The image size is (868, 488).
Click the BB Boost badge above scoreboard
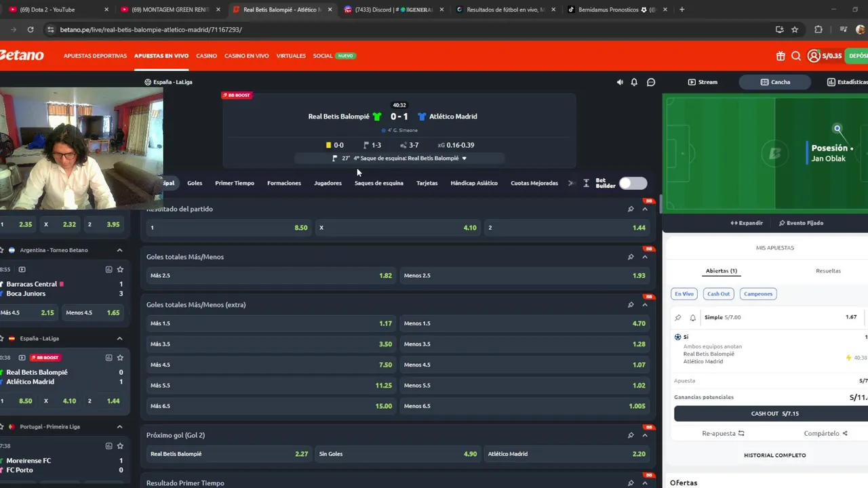click(x=237, y=95)
